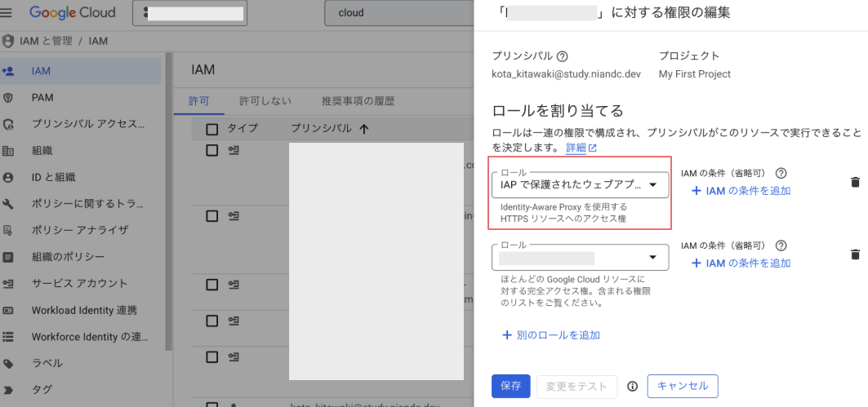Open the 詳細 external link

(581, 148)
